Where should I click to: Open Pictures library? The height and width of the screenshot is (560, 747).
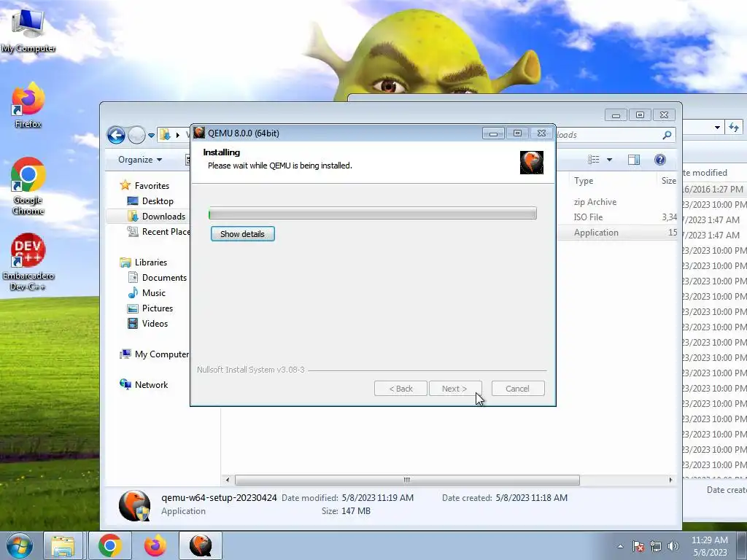150,308
